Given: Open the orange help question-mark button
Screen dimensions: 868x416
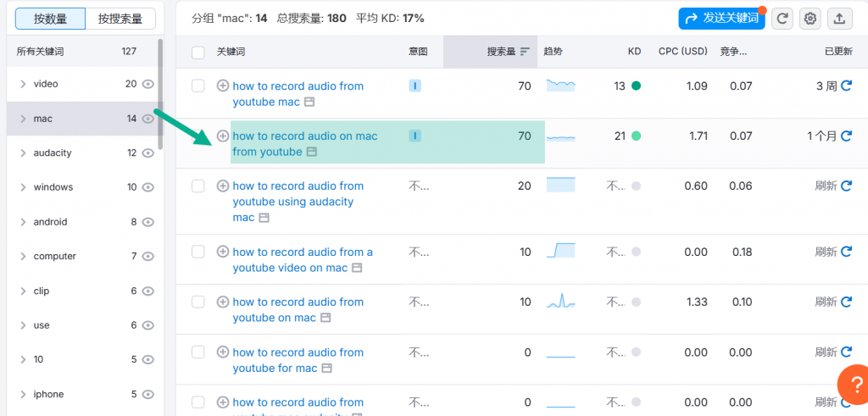Looking at the screenshot, I should click(855, 383).
